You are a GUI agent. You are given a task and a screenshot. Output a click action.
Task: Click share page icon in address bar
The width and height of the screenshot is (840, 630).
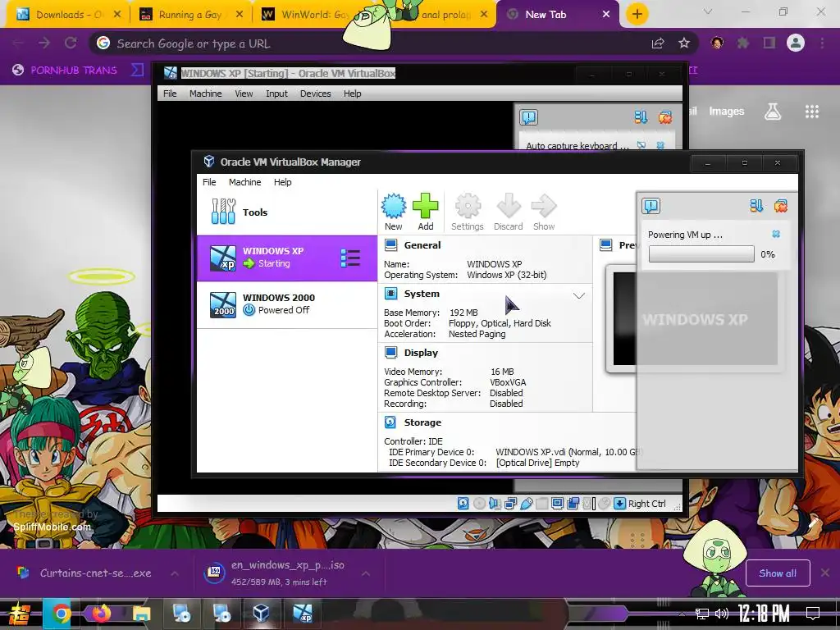[x=658, y=43]
